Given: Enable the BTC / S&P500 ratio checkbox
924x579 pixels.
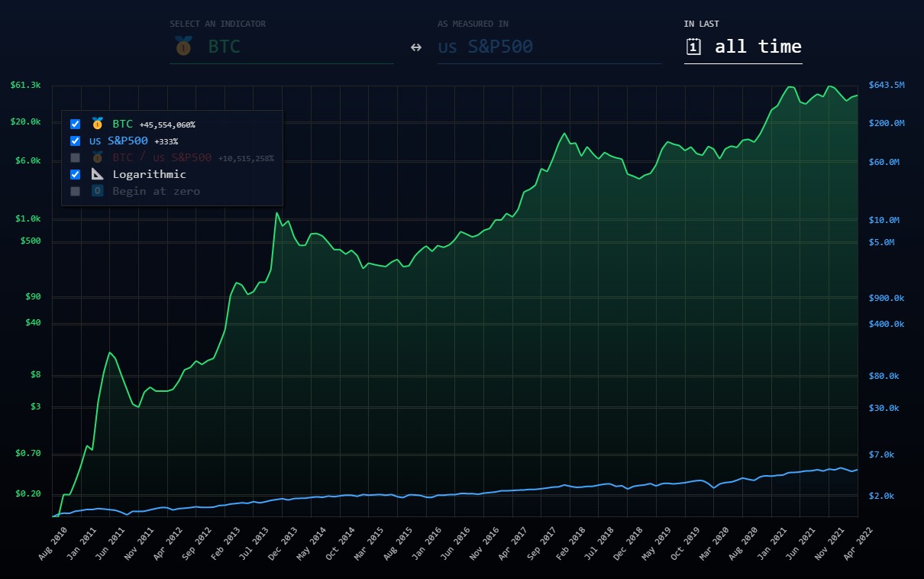Looking at the screenshot, I should (75, 157).
